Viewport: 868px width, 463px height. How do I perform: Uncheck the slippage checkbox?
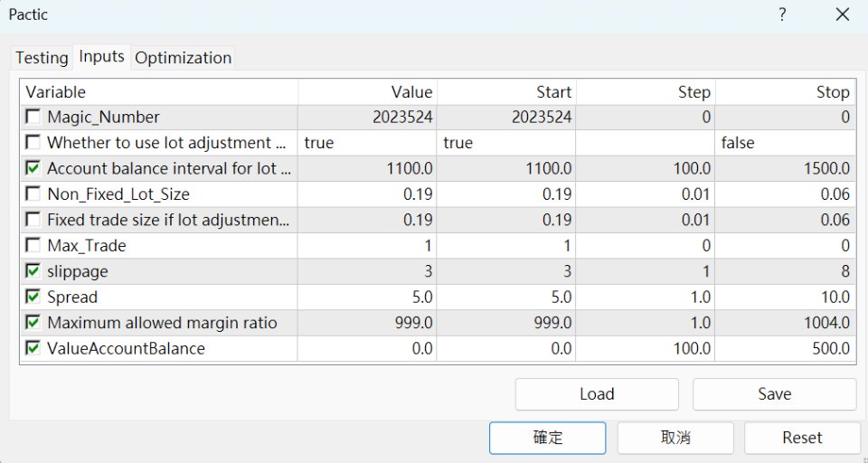click(x=33, y=270)
